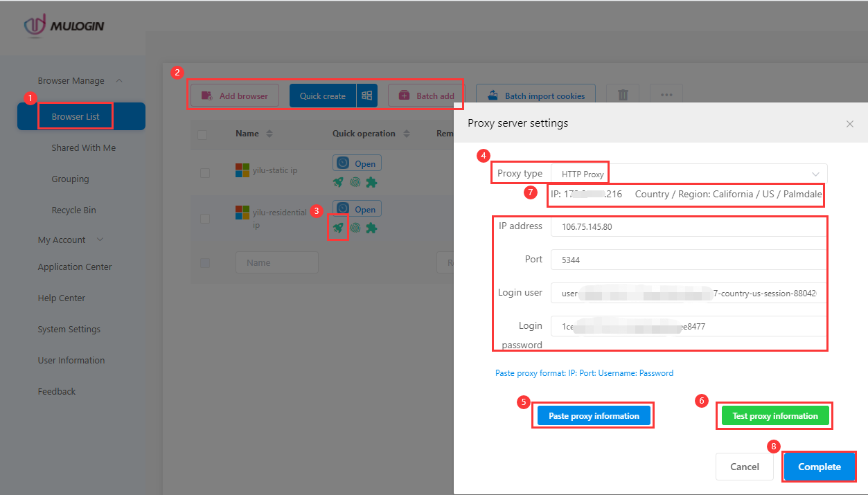Click the 'yilu-residential ip' profile name
Screen dimensions: 868x495
[x=279, y=219]
